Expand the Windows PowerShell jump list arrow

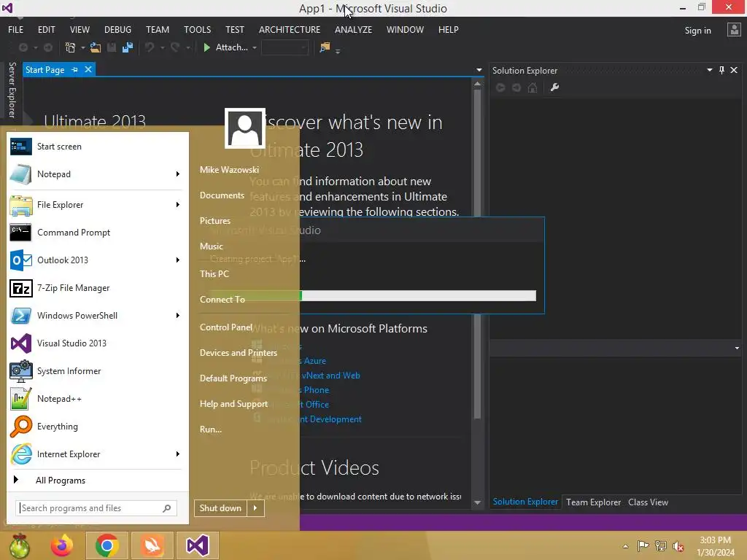[x=178, y=316]
